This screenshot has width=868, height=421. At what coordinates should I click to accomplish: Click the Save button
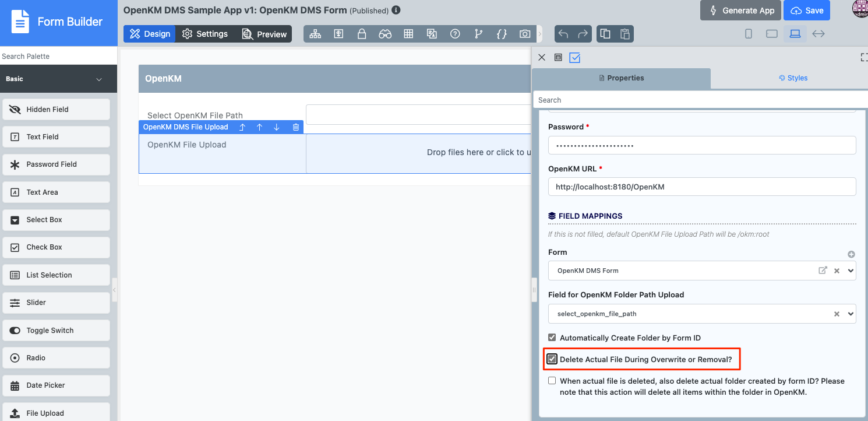pyautogui.click(x=807, y=10)
